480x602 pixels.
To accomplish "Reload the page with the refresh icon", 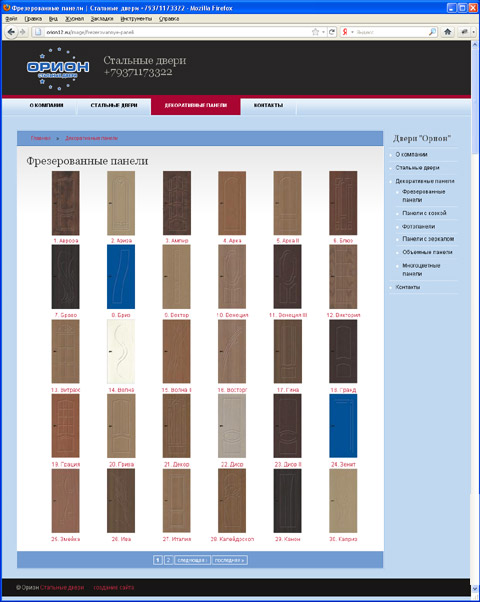I will click(x=333, y=32).
